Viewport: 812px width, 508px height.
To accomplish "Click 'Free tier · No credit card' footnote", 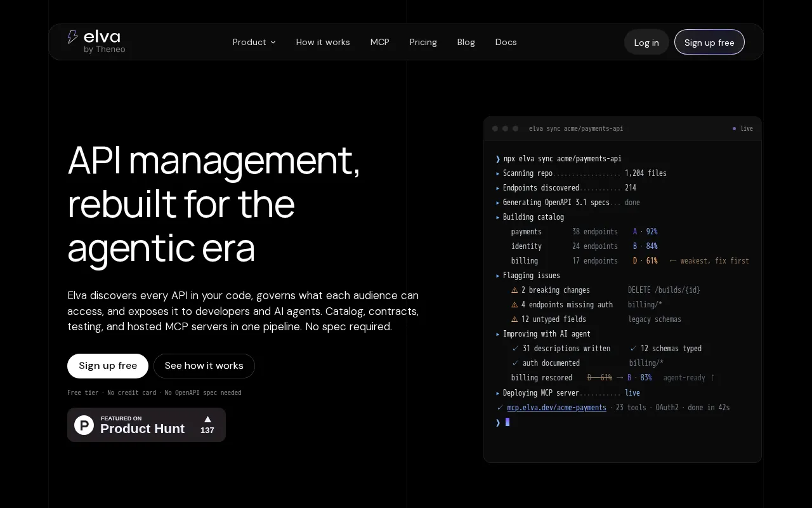I will point(112,393).
